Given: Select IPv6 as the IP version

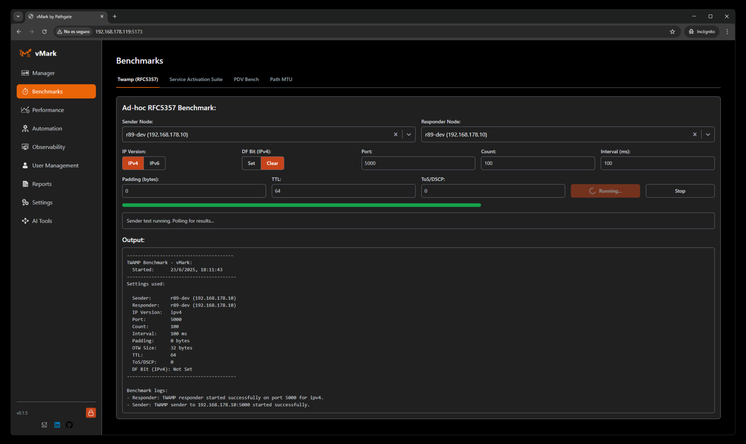Looking at the screenshot, I should click(x=155, y=163).
